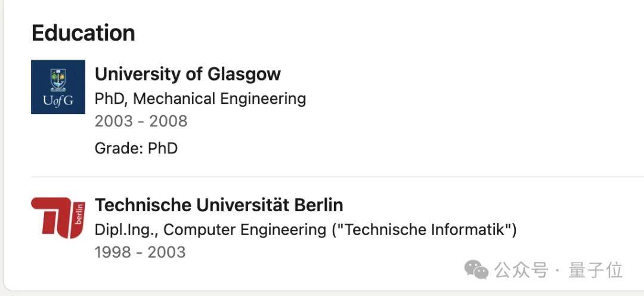
Task: Click the 2003 - 2008 date range
Action: 141,121
